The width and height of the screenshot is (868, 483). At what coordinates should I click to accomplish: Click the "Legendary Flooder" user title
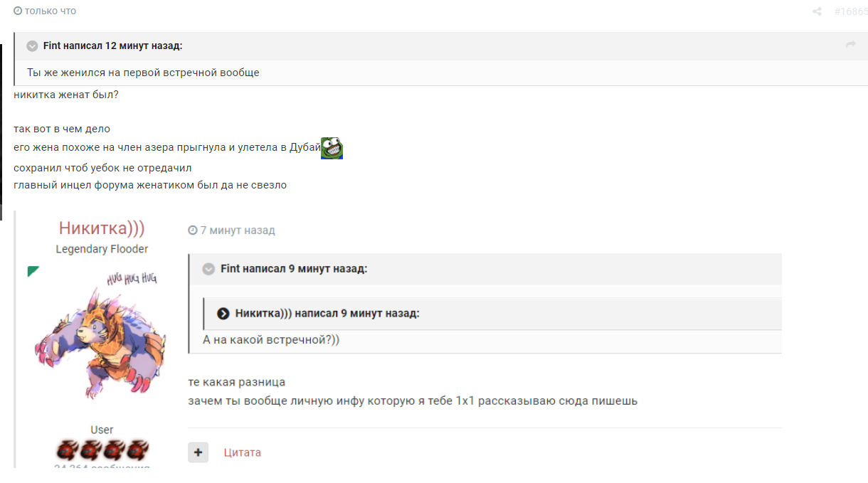(102, 249)
